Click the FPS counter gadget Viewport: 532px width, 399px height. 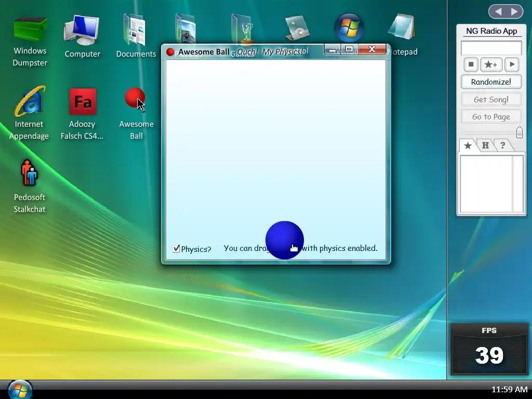coord(489,349)
